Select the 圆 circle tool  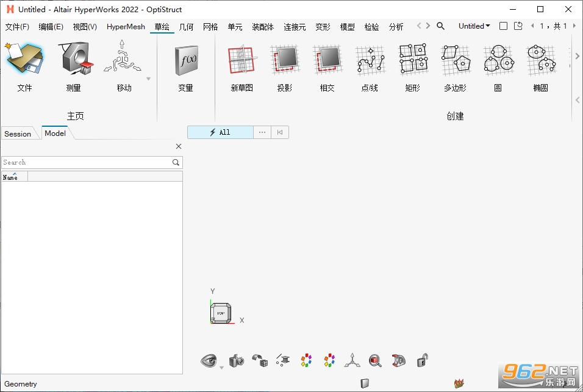coord(498,60)
